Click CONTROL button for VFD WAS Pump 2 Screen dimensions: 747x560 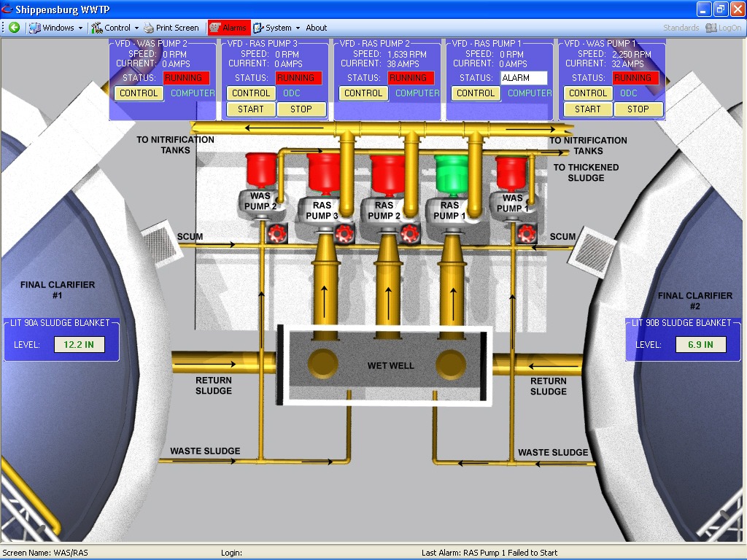coord(139,93)
